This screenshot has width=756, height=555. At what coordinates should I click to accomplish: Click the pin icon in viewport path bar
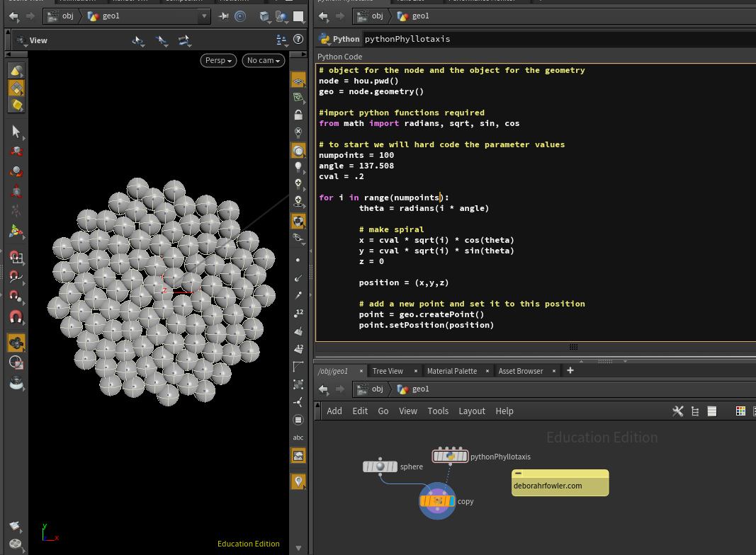(x=224, y=16)
